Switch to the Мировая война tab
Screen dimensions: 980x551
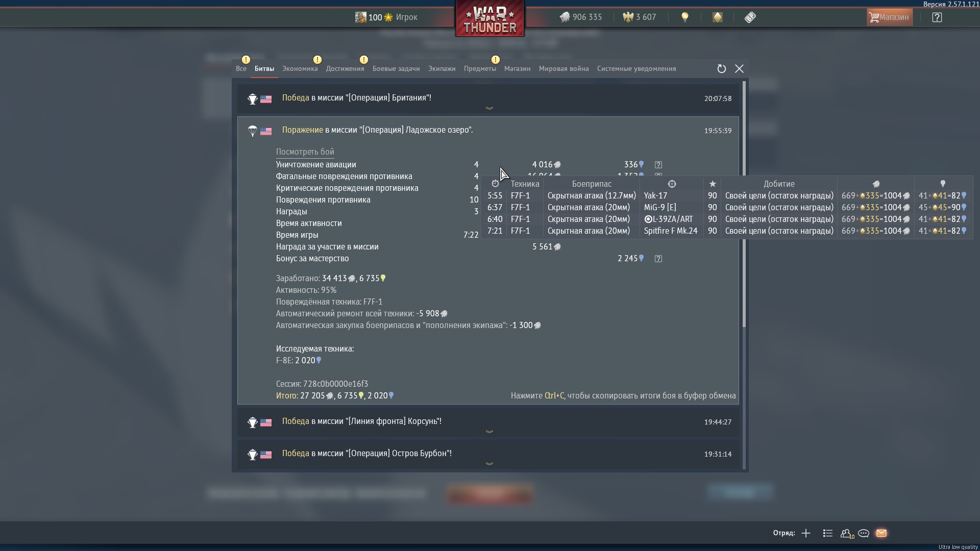564,69
